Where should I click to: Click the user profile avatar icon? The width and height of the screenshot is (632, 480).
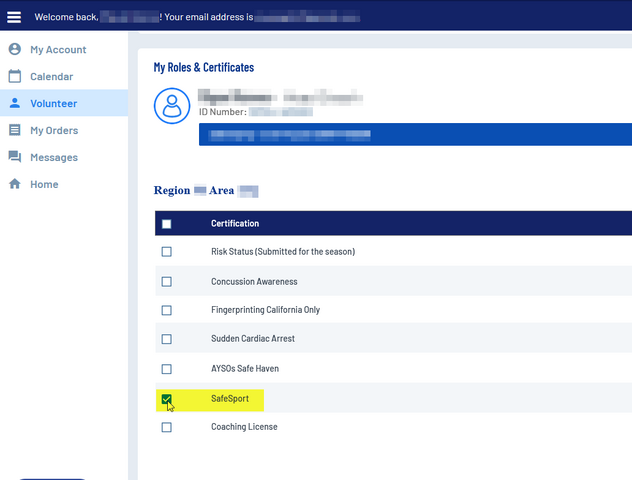coord(172,105)
